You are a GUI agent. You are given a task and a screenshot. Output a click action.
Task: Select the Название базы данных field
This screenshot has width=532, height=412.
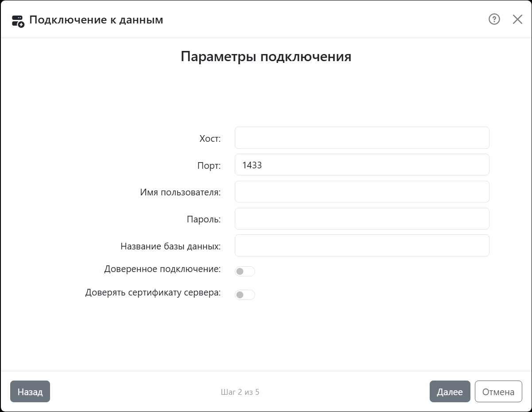pos(362,245)
